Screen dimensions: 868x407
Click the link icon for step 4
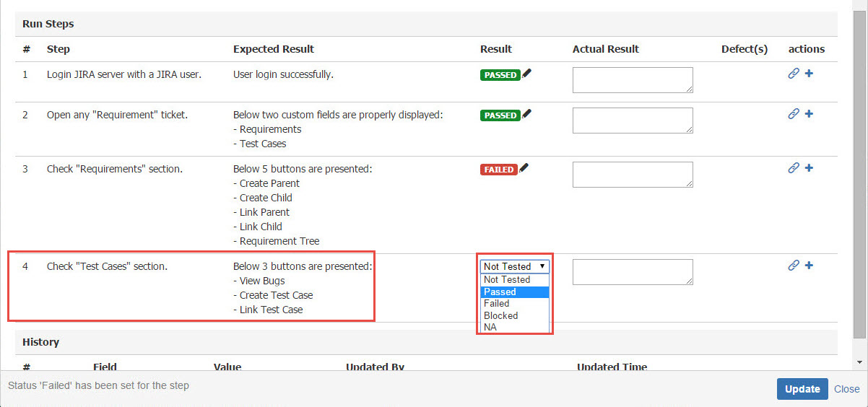point(793,266)
